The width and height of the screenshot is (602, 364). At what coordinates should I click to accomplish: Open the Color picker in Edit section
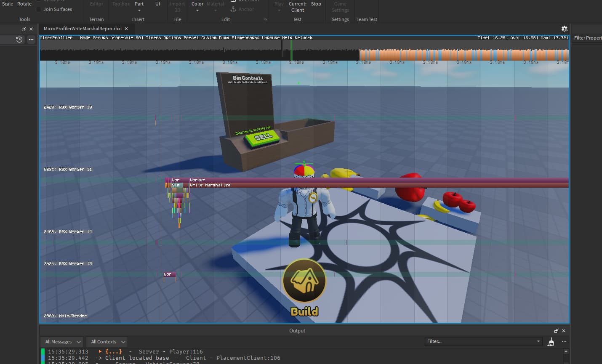click(x=197, y=6)
